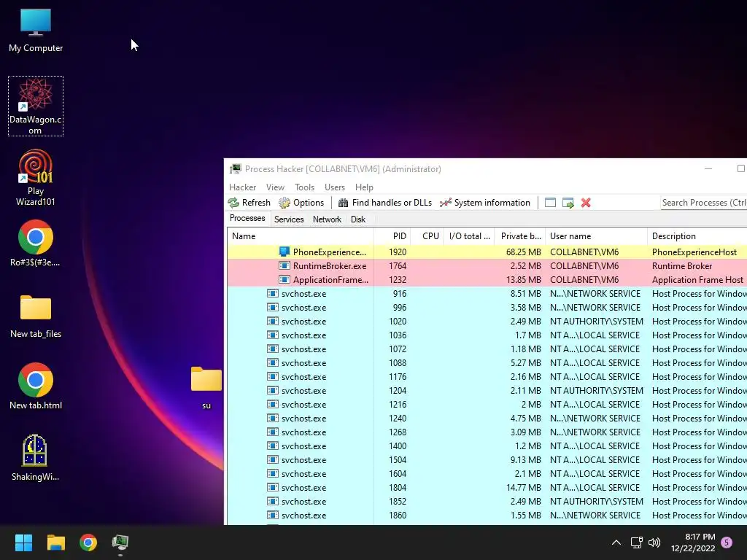Select New tab.html desktop icon
Screen dimensions: 747x560
(x=36, y=386)
